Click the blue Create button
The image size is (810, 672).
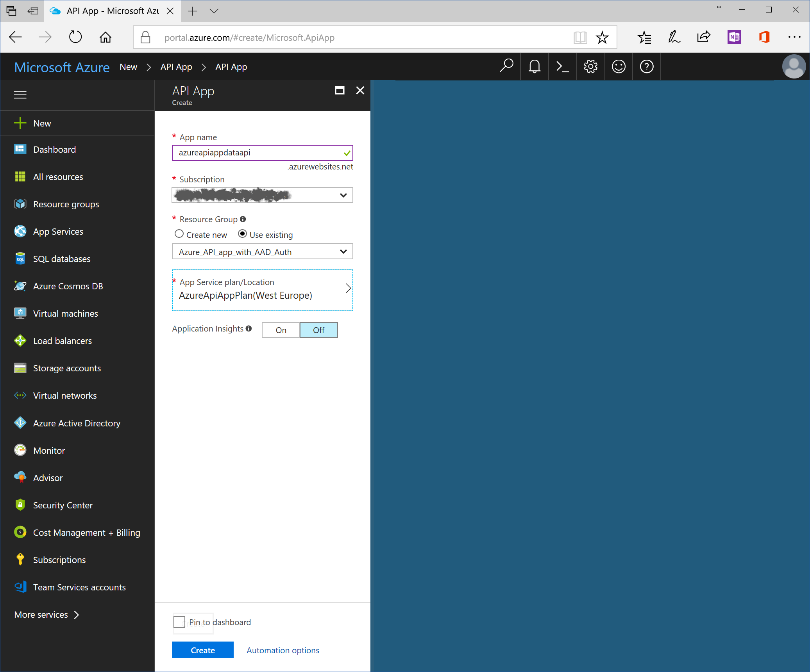click(x=202, y=650)
